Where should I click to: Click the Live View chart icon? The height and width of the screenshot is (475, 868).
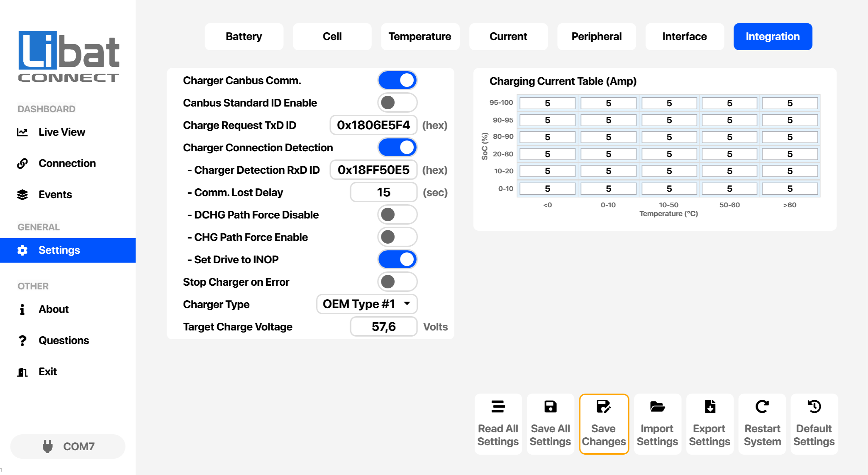22,132
